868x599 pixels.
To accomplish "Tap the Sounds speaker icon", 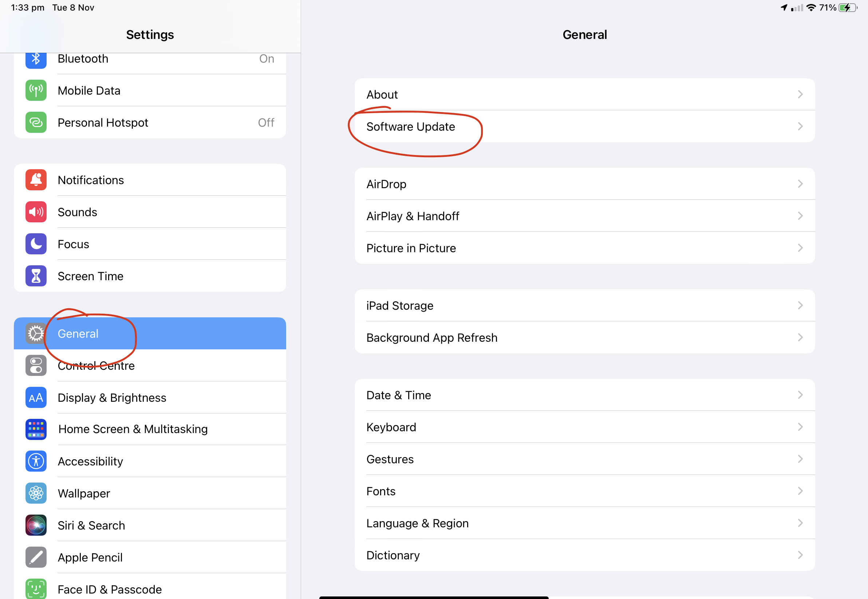I will (x=36, y=212).
